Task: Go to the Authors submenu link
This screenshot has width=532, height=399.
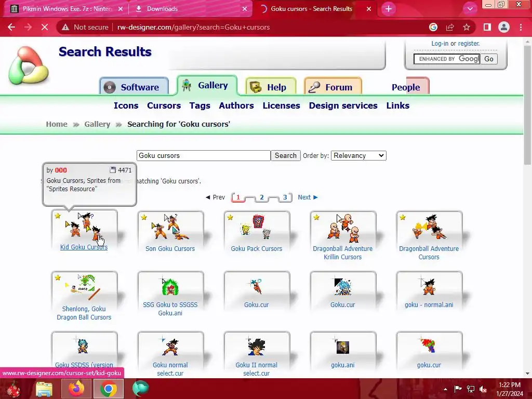Action: [236, 105]
